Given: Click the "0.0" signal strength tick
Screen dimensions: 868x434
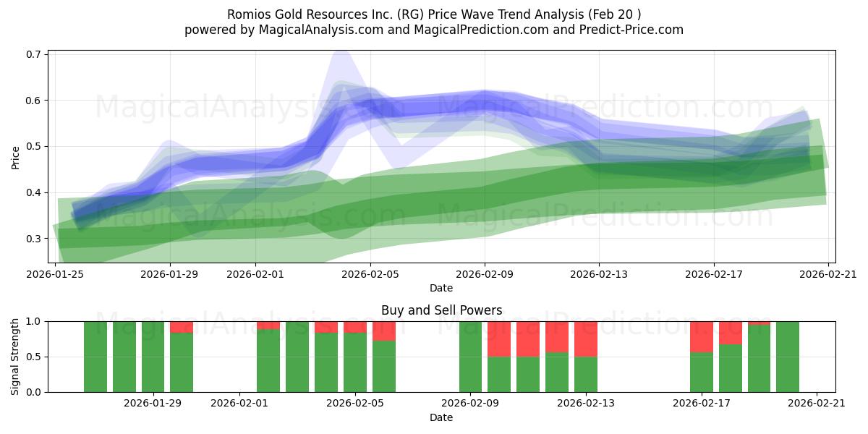Looking at the screenshot, I should pyautogui.click(x=35, y=392).
